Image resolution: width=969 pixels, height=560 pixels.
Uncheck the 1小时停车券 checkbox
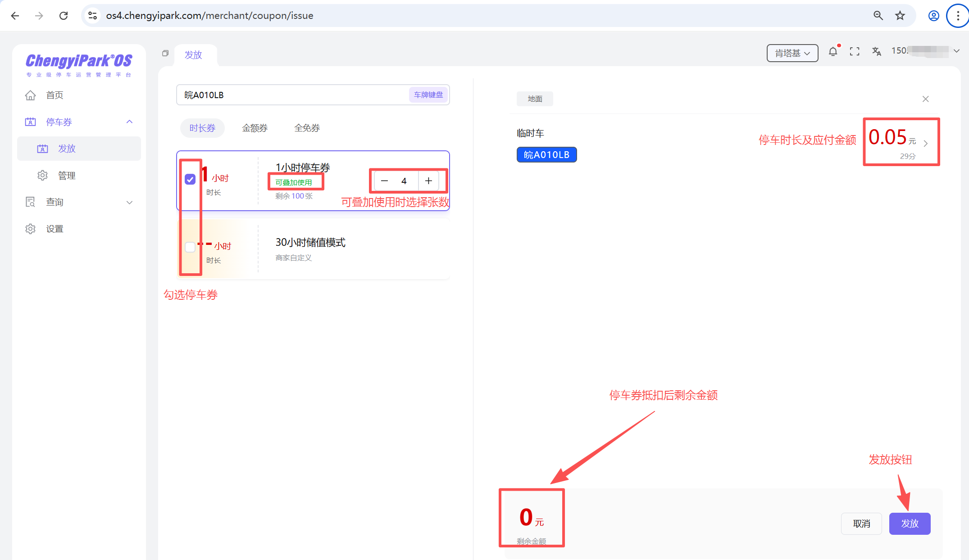coord(190,179)
